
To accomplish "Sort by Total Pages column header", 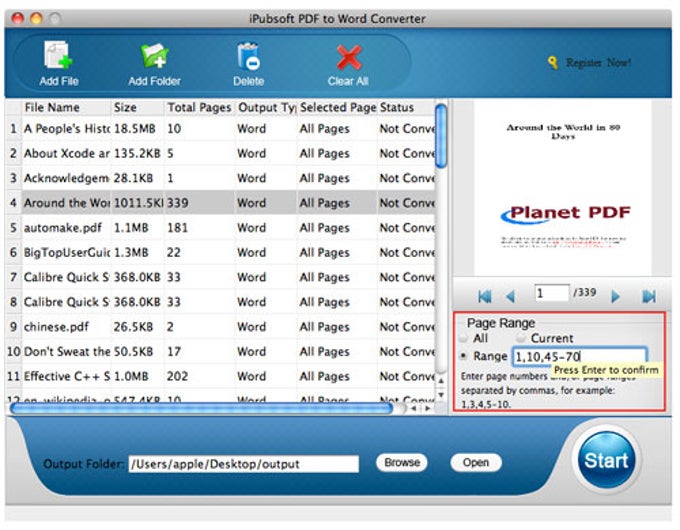I will click(x=199, y=108).
